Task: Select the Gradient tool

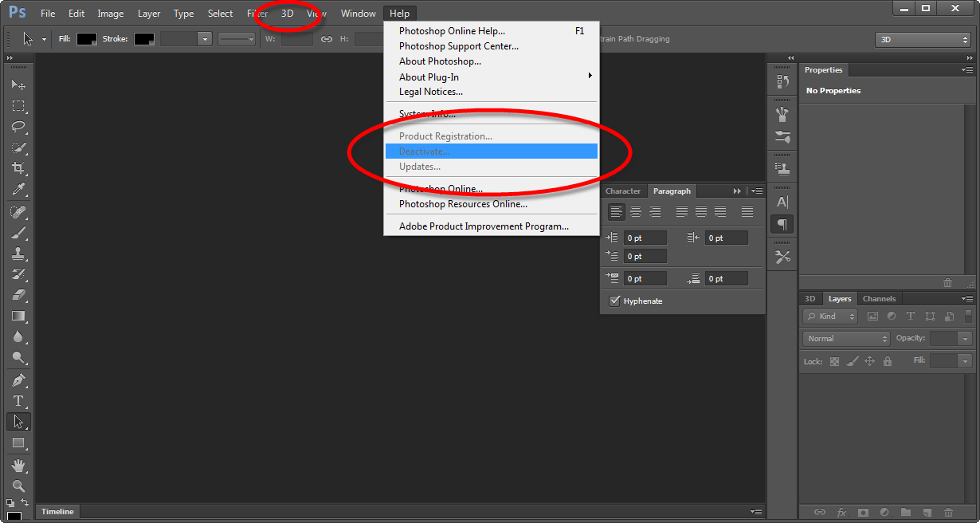Action: (x=18, y=316)
